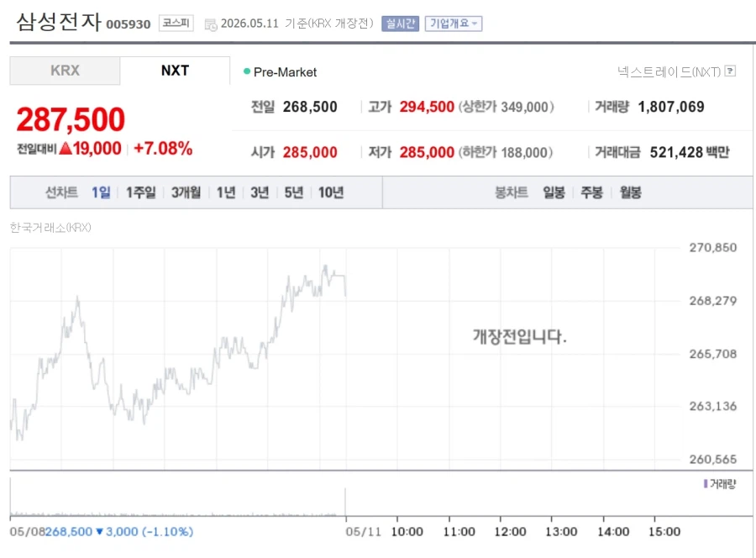Click the green Pre-Market status dot
Viewport: 756px width, 558px height.
[x=247, y=71]
